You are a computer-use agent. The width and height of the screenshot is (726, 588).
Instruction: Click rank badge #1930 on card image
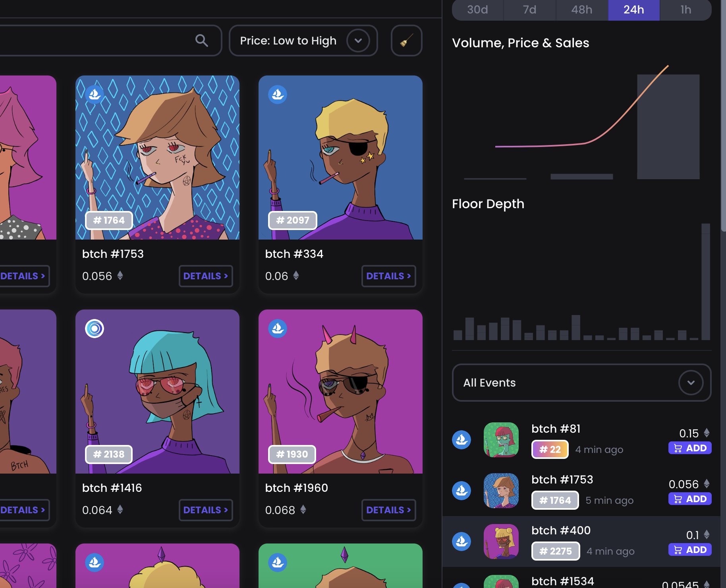[292, 454]
